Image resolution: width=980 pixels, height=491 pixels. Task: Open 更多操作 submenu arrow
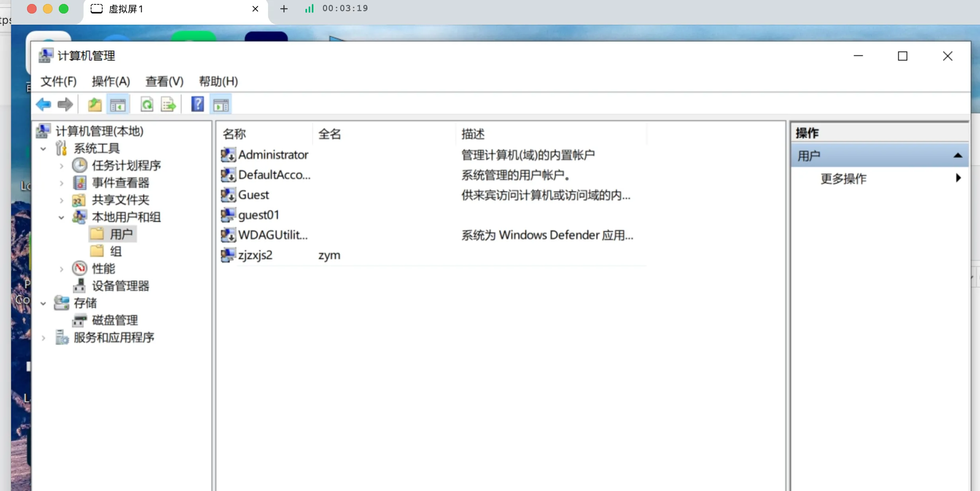[958, 178]
